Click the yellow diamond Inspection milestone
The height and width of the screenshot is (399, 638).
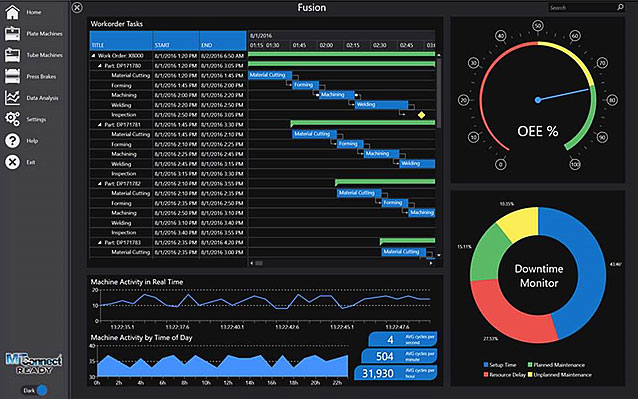pyautogui.click(x=422, y=115)
